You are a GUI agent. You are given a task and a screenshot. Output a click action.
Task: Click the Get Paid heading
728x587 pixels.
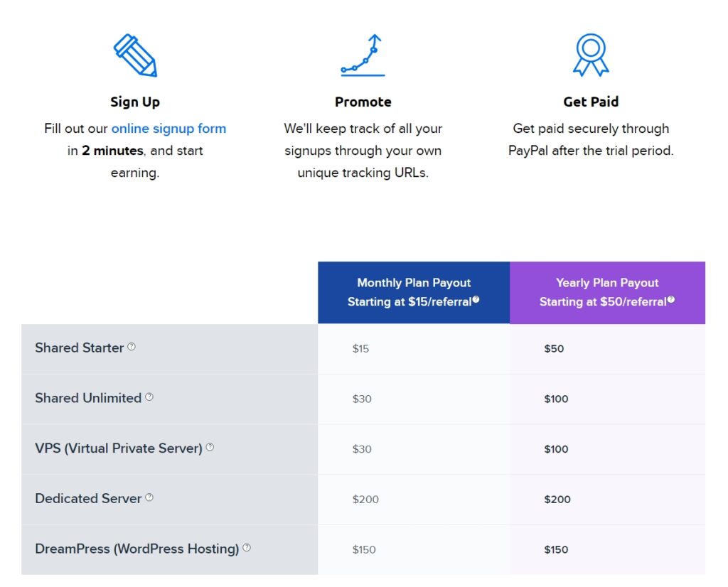(591, 102)
